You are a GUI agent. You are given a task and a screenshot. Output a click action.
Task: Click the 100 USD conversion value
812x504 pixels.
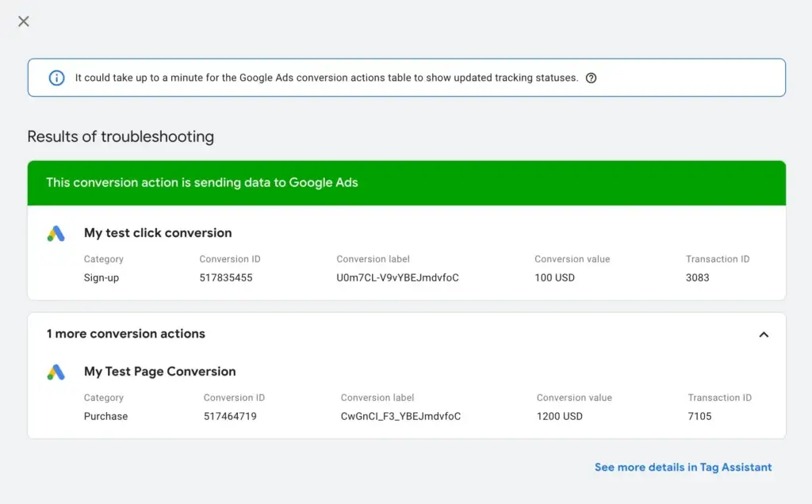[553, 277]
